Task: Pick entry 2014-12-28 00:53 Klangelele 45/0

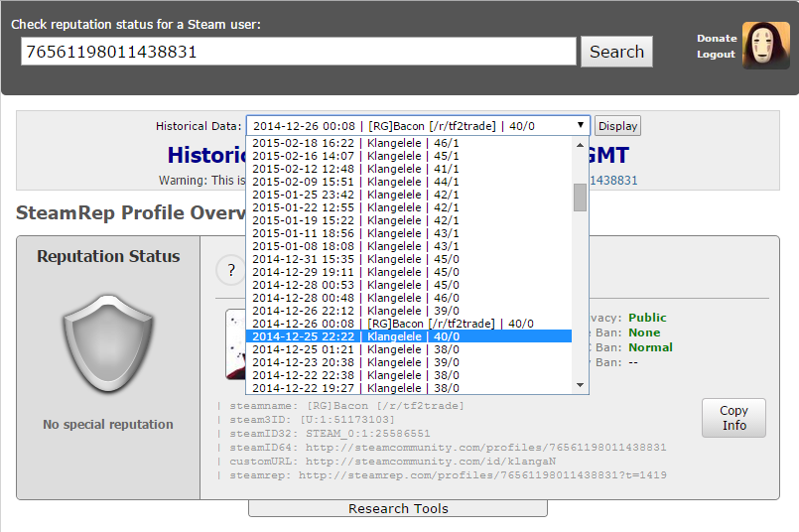Action: 409,285
